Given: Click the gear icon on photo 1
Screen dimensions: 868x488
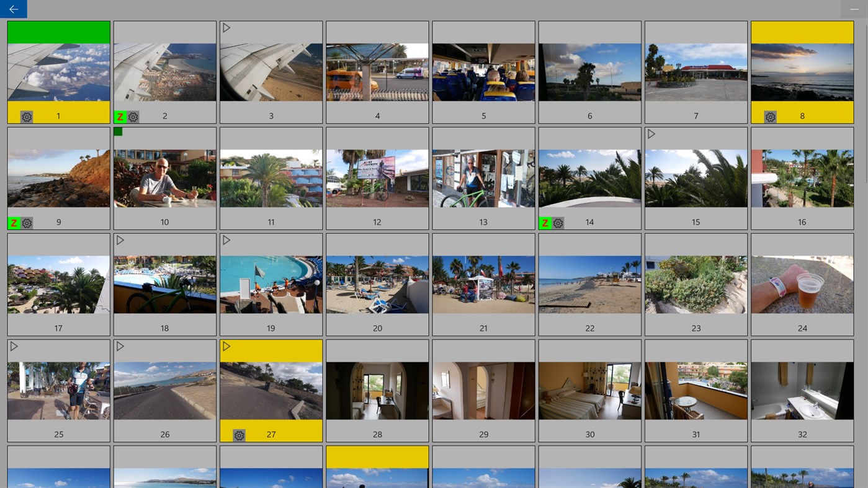Looking at the screenshot, I should pos(25,116).
